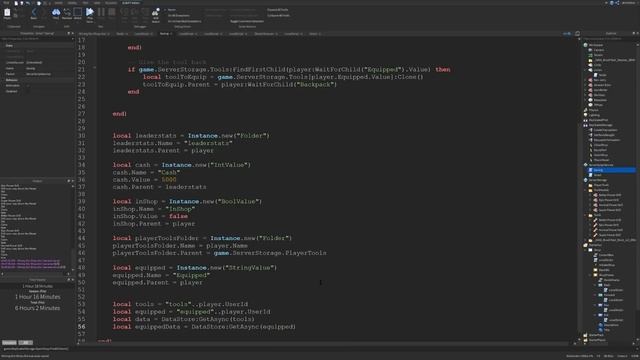The height and width of the screenshot is (360, 640).
Task: Select the SCRIPT MENU ribbon tab
Action: tap(131, 3)
